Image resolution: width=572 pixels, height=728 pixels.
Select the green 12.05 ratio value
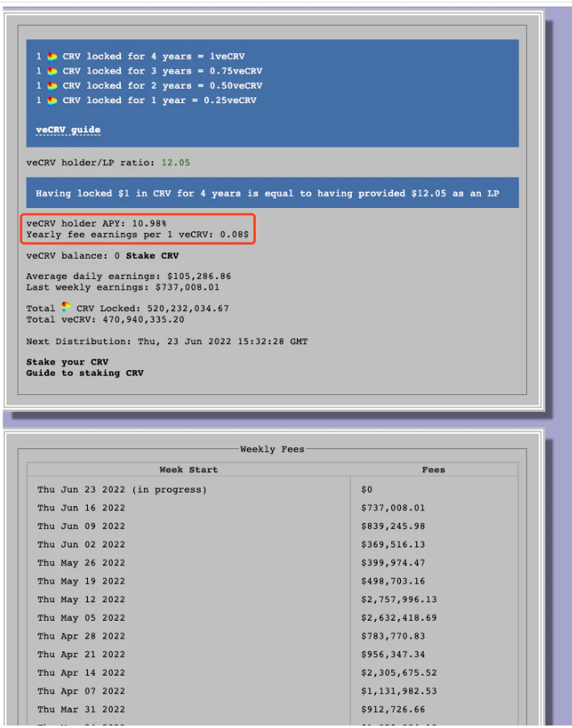(175, 162)
